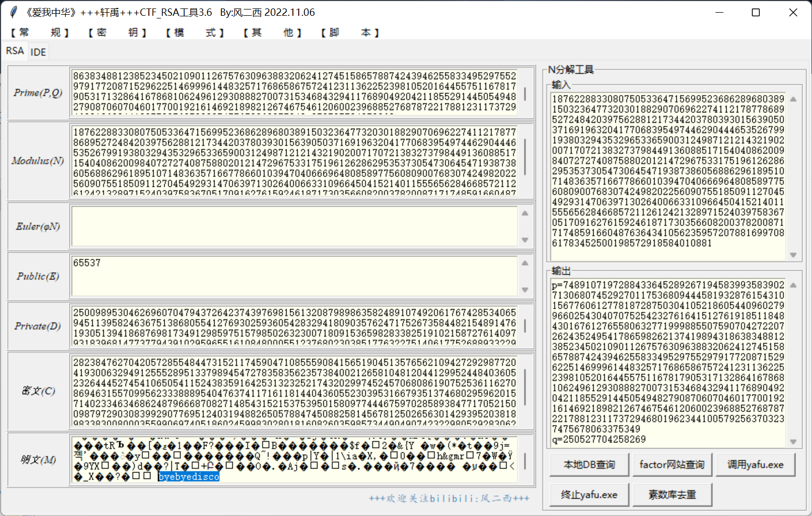Image resolution: width=812 pixels, height=516 pixels.
Task: Click the Public(E) scroll down arrow
Action: (525, 290)
